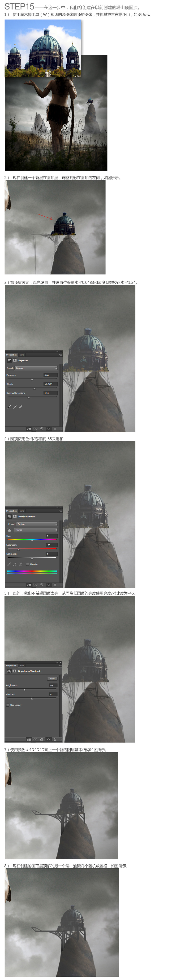Select the Properties tab in the Hue/Saturation panel

coord(11,511)
